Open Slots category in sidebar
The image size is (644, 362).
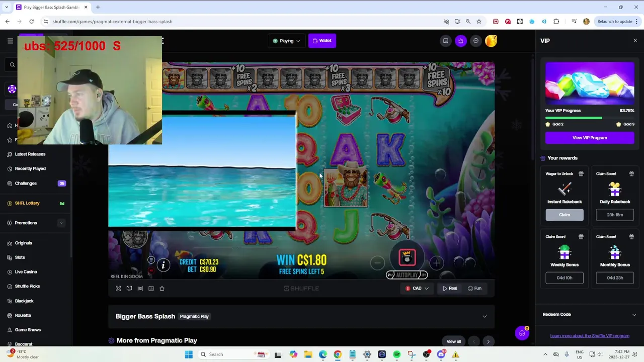tap(20, 257)
